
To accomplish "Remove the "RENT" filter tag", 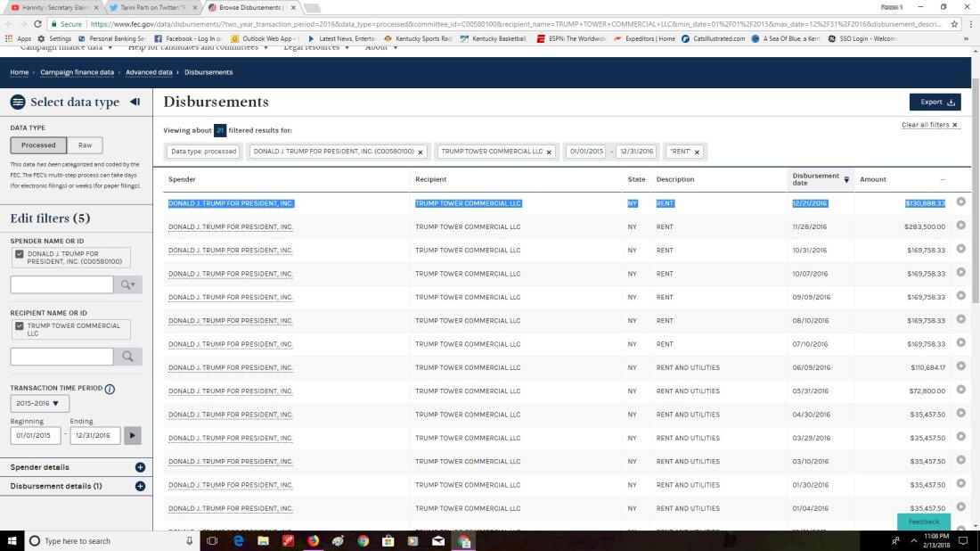I will [697, 152].
